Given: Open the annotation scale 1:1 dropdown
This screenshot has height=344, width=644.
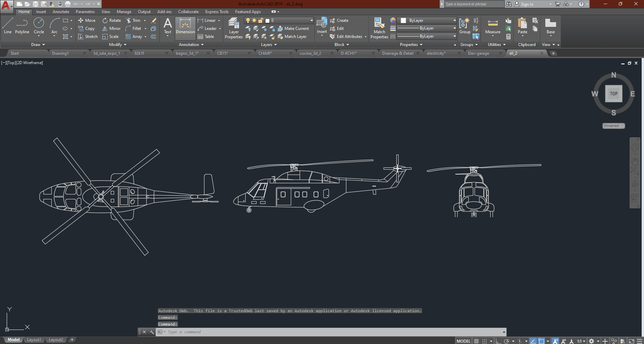Looking at the screenshot, I should coord(581,341).
